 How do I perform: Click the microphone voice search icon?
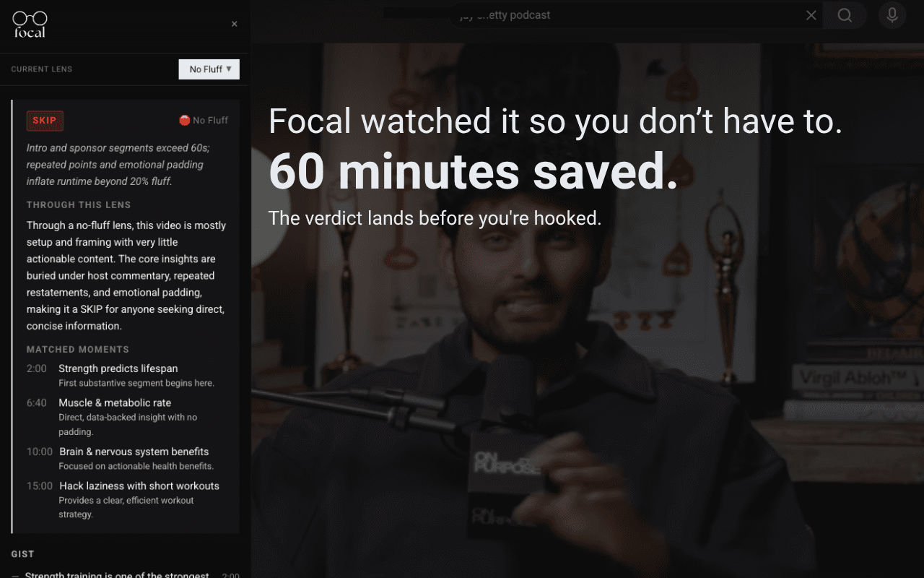click(892, 15)
